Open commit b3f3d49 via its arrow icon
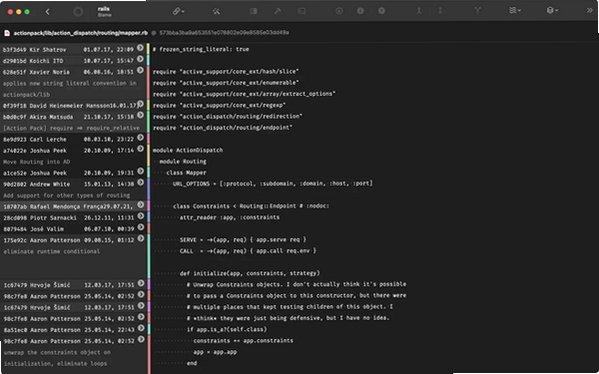 [140, 48]
